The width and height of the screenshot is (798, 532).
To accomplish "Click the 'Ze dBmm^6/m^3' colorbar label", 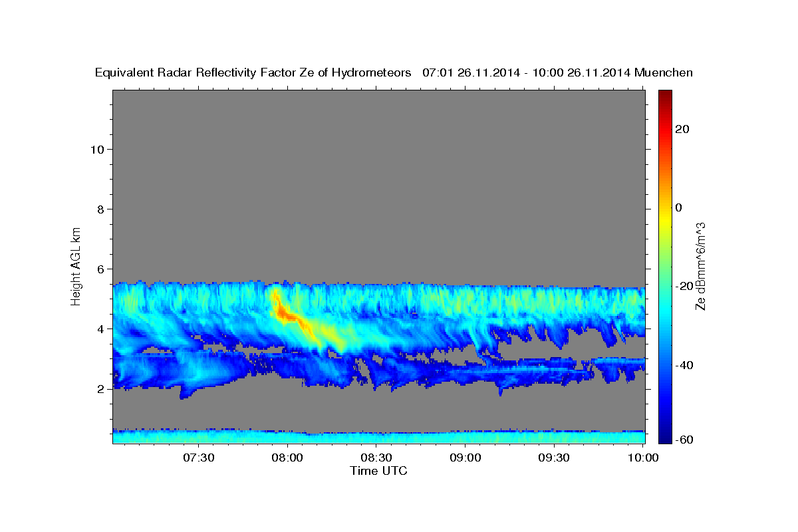I will pyautogui.click(x=701, y=266).
